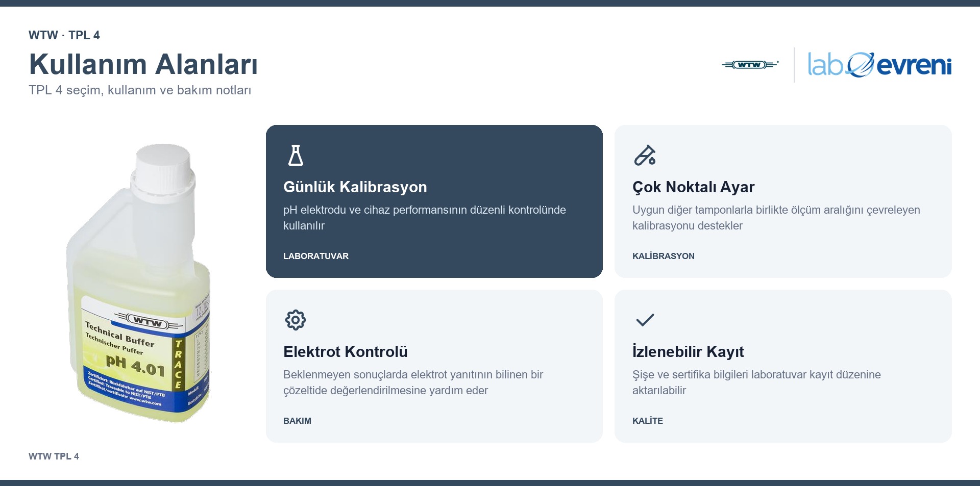Click the Elektrot Kontrolü heading
Image resolution: width=980 pixels, height=486 pixels.
click(346, 352)
